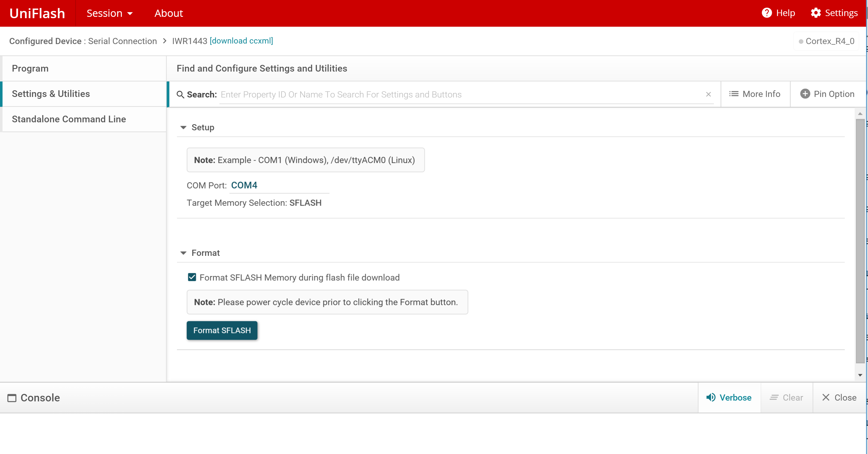Collapse the Format section

[184, 253]
